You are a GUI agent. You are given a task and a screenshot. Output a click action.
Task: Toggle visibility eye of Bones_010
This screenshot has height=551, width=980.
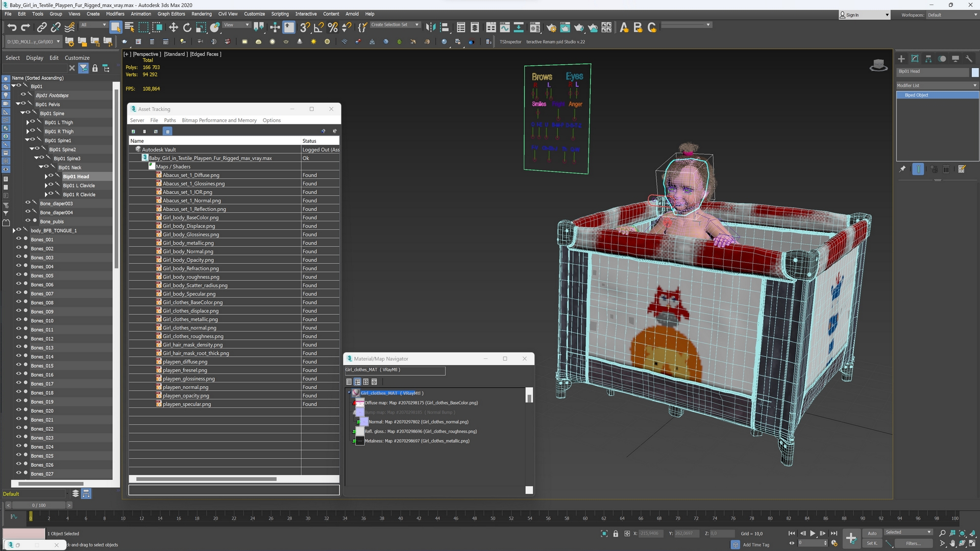coord(19,320)
